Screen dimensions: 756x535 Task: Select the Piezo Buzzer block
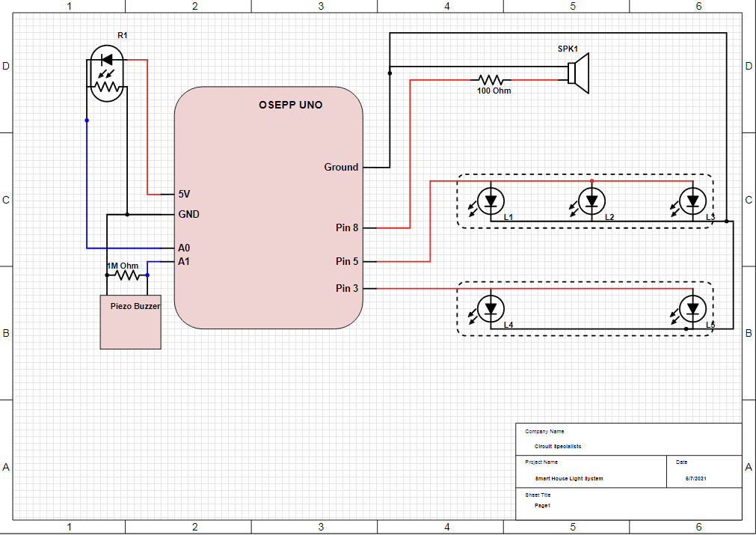(131, 322)
